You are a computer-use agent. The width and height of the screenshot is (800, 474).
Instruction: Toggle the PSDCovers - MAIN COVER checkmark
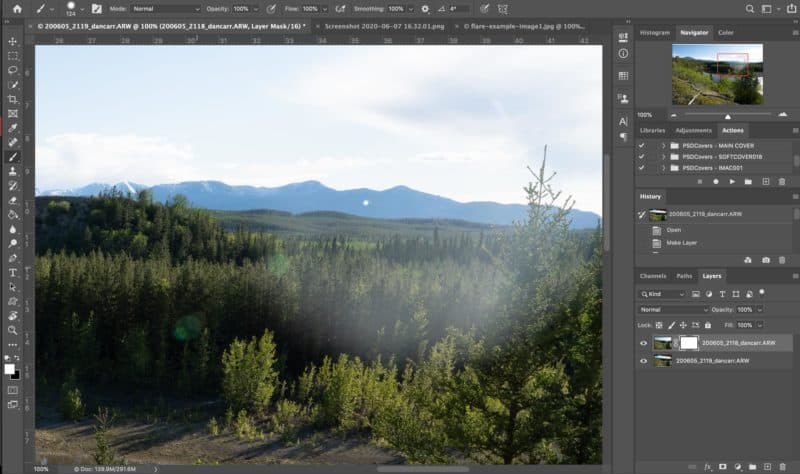coord(641,145)
